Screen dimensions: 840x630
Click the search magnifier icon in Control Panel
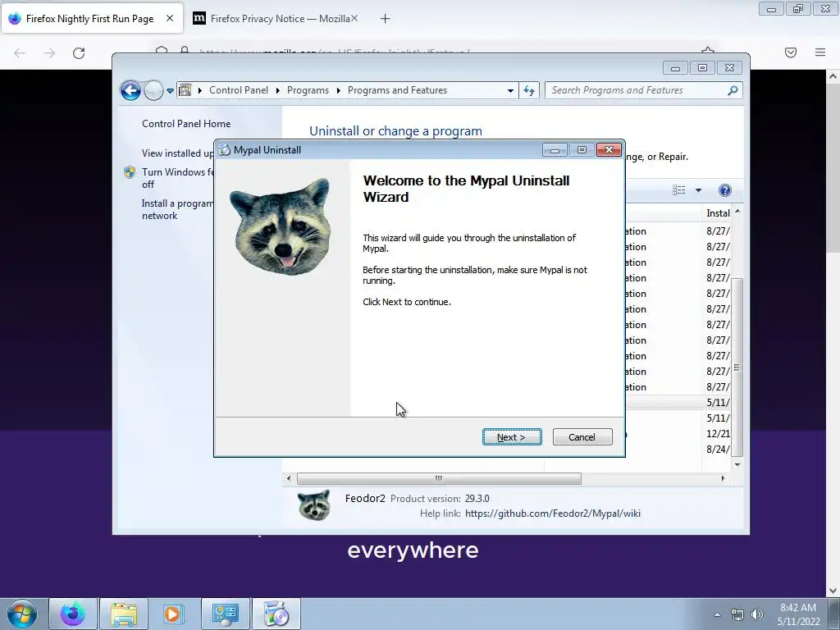[x=733, y=90]
